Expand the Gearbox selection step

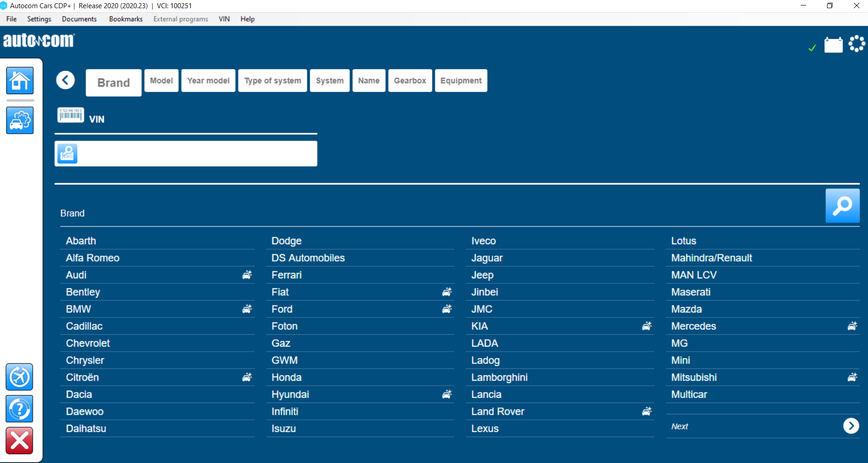coord(409,81)
